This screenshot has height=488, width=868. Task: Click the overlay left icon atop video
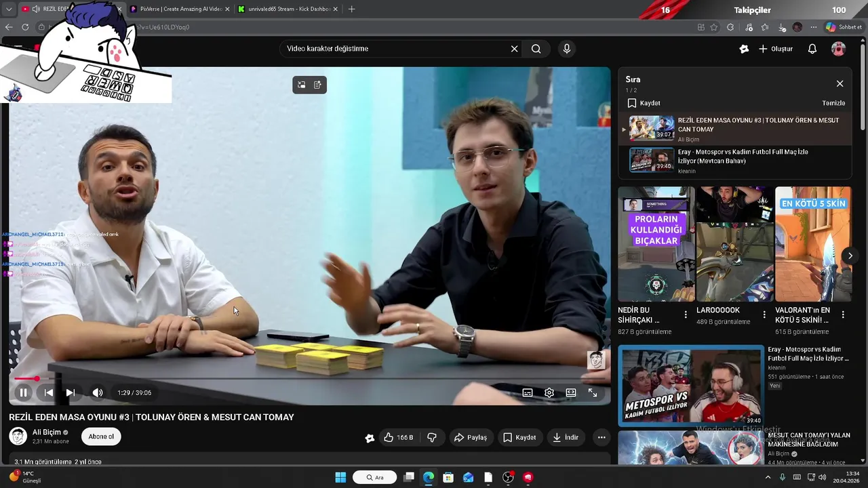pos(302,85)
